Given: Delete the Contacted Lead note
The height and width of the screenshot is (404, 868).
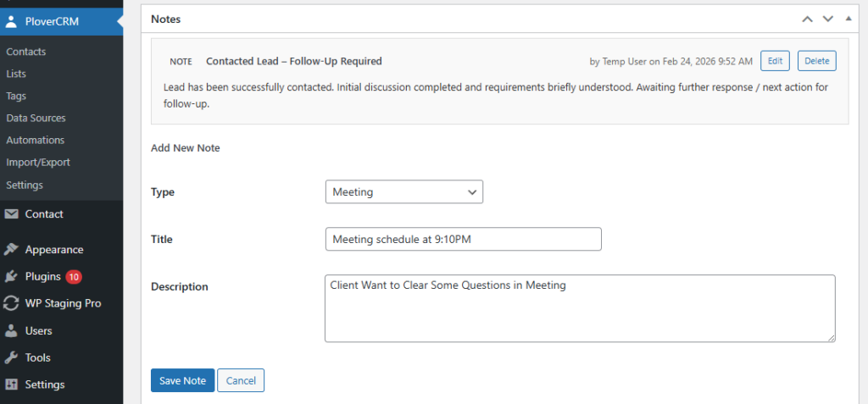Looking at the screenshot, I should (x=816, y=61).
